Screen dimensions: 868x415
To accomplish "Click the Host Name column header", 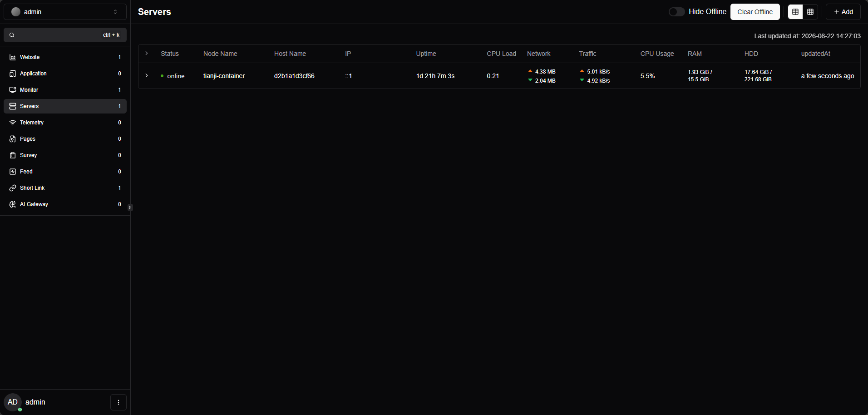I will click(290, 54).
